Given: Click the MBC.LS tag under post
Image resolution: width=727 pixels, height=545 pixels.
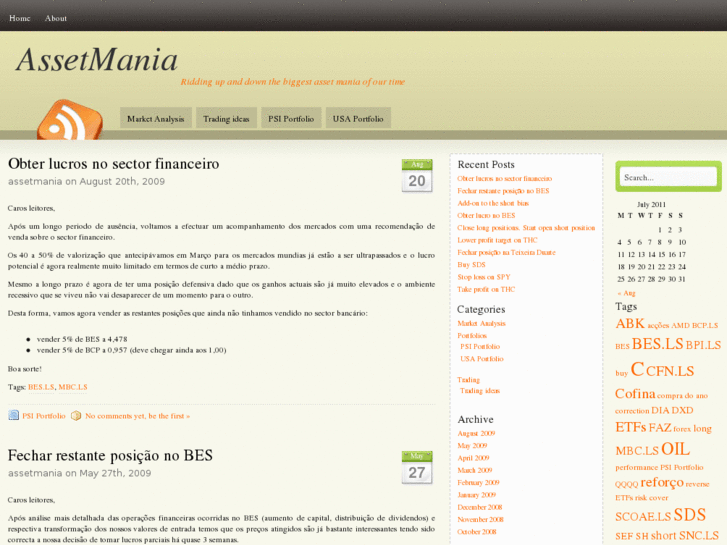Looking at the screenshot, I should [73, 387].
